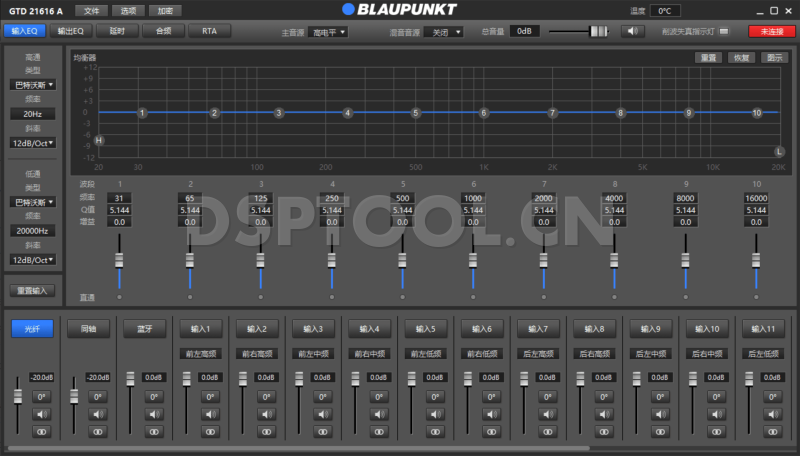Image resolution: width=800 pixels, height=456 pixels.
Task: Switch to the 输出EQ tab
Action: [70, 31]
